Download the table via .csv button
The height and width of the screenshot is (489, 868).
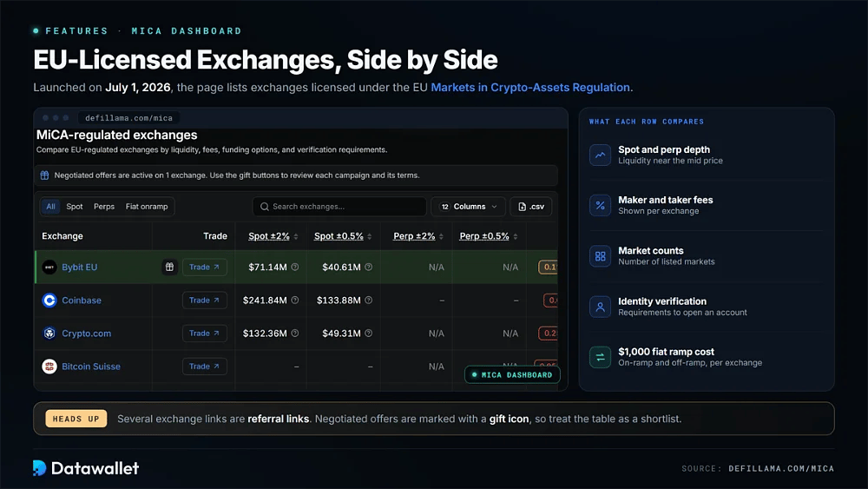click(x=531, y=207)
